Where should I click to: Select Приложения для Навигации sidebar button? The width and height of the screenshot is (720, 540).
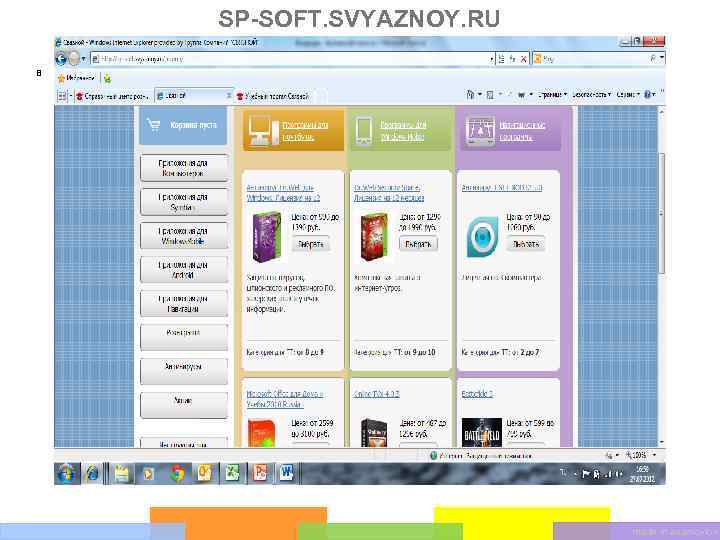click(x=183, y=304)
